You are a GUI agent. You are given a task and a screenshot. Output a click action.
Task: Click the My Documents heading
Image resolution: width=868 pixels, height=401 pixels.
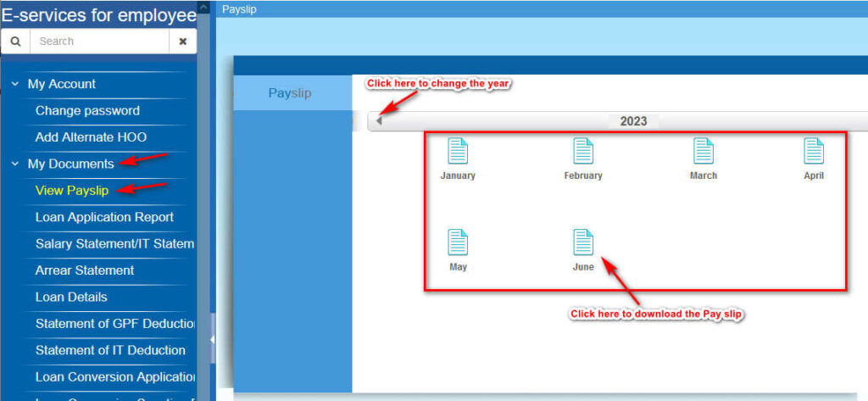click(71, 164)
